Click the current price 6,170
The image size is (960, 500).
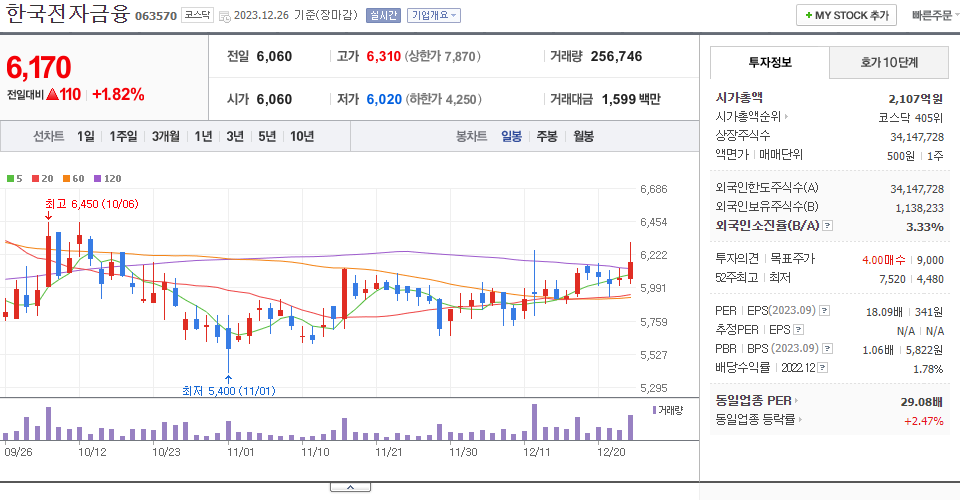pyautogui.click(x=39, y=67)
